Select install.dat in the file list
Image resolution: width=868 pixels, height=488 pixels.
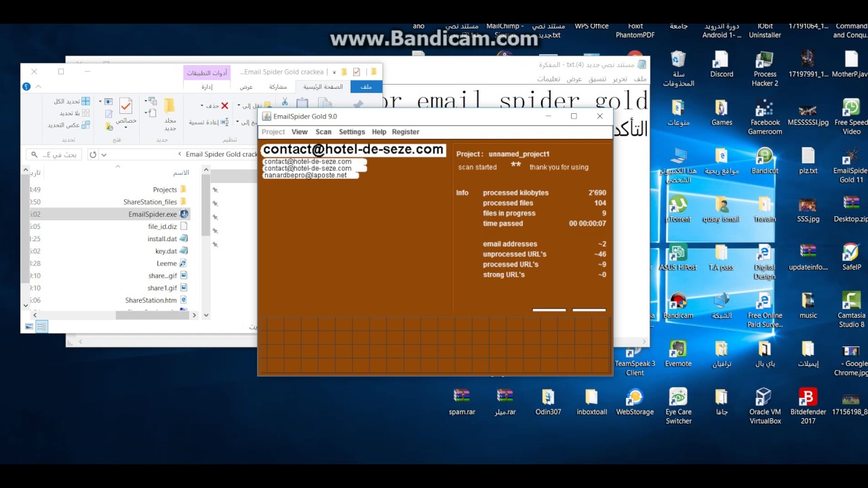(x=168, y=239)
